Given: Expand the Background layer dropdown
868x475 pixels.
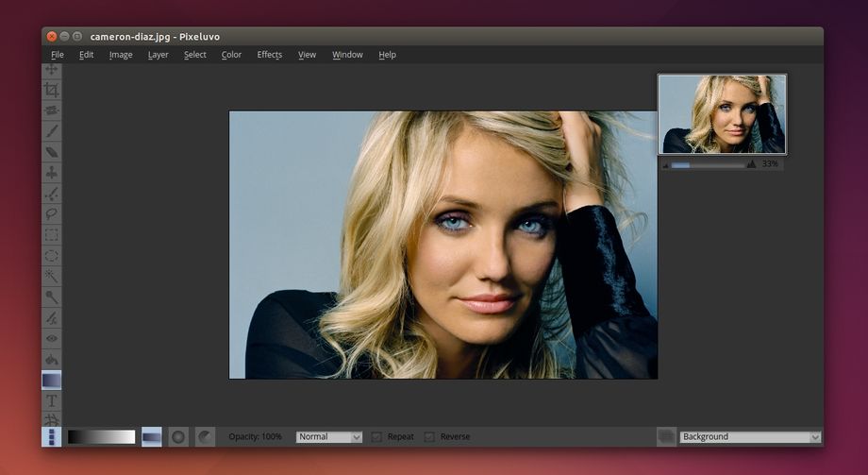Looking at the screenshot, I should 750,436.
